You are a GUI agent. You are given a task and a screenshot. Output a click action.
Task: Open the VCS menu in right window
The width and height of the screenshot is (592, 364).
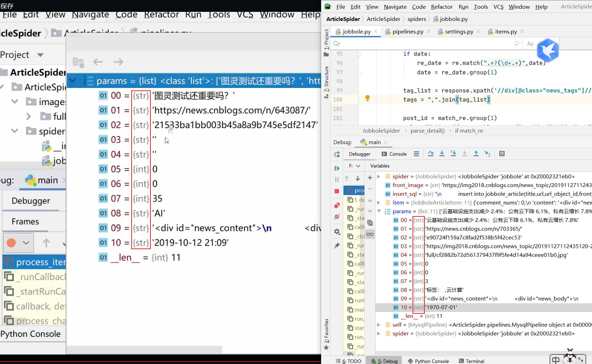[x=498, y=7]
